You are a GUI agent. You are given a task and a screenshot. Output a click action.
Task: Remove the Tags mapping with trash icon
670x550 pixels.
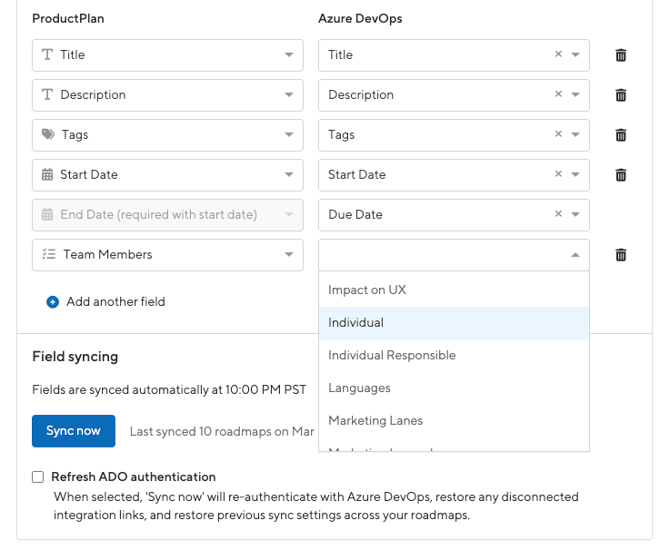[x=620, y=135]
